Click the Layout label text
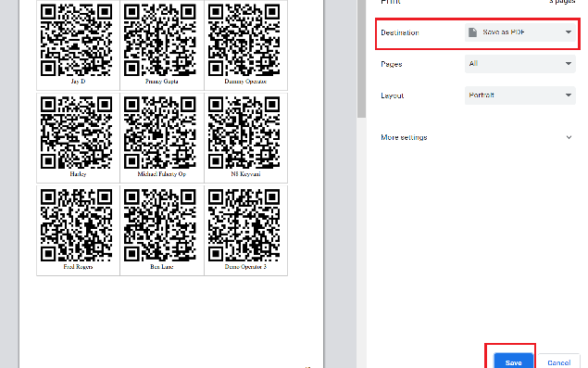 [x=393, y=95]
